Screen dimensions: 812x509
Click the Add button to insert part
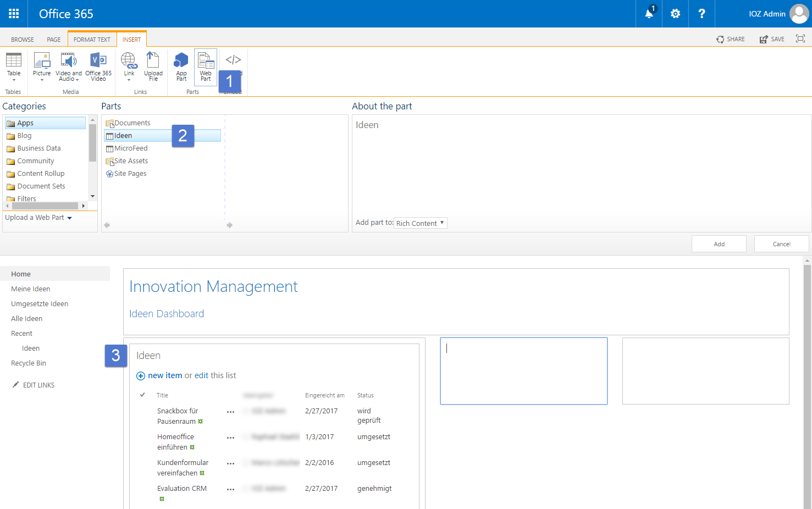point(719,244)
